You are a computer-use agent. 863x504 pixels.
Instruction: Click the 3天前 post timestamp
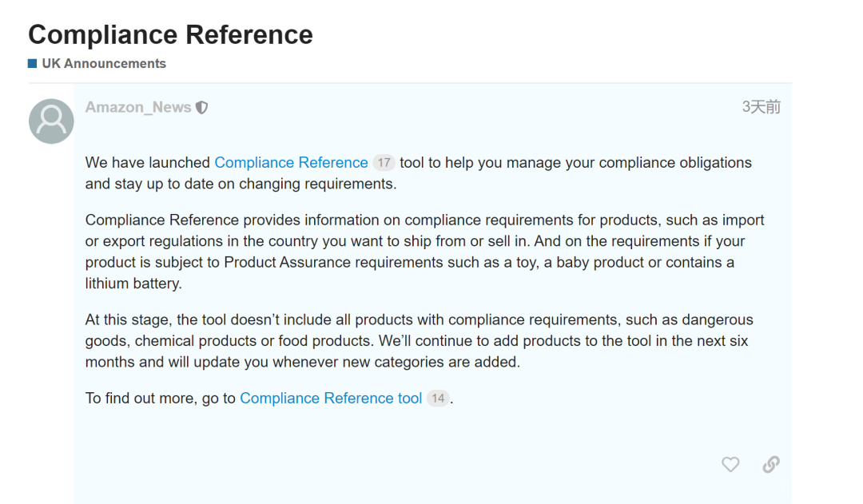[x=761, y=107]
